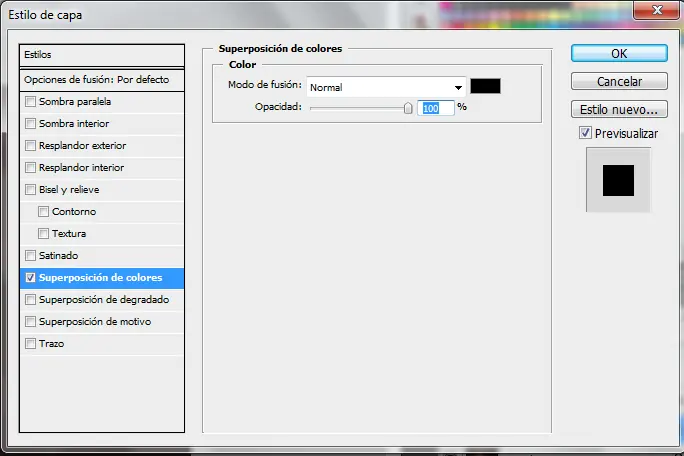This screenshot has width=684, height=456.
Task: Open the Satinado settings row
Action: tap(102, 256)
